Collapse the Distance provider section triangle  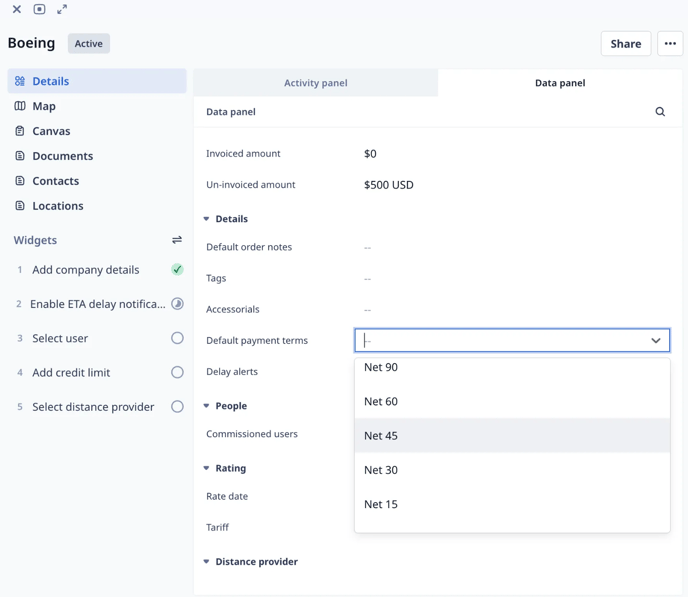[x=206, y=561]
